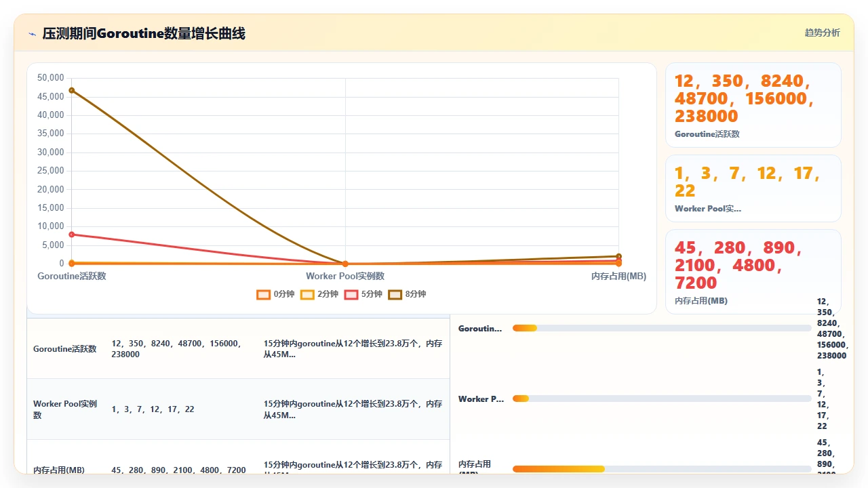This screenshot has height=488, width=868.
Task: Click the 内存占用(MB) label on the chart x-axis
Action: (x=618, y=277)
